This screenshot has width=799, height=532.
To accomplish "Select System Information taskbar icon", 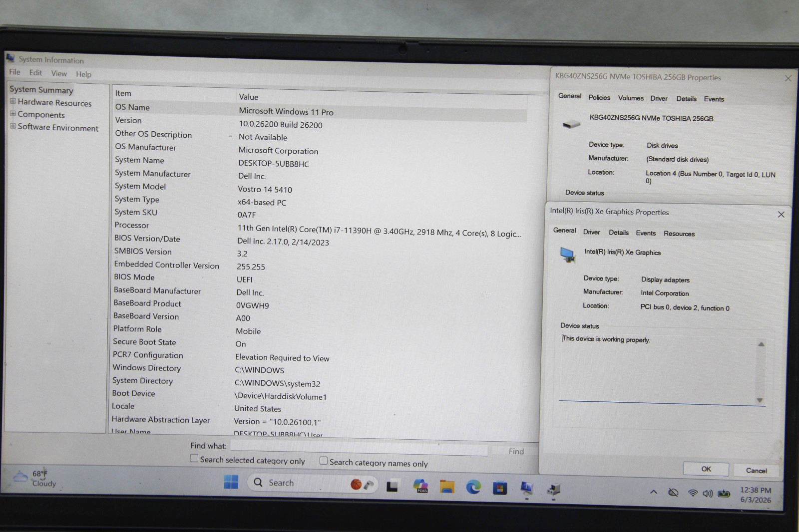I will coord(526,488).
